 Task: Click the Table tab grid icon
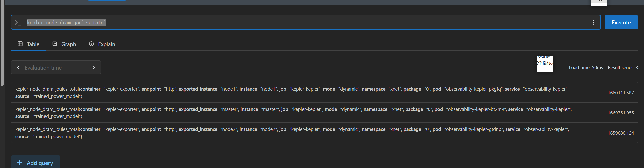point(20,44)
